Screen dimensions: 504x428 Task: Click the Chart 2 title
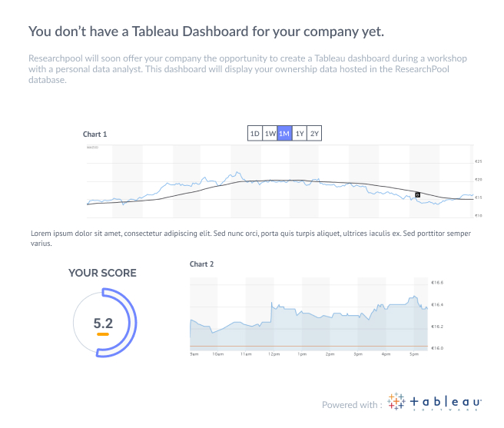[201, 264]
